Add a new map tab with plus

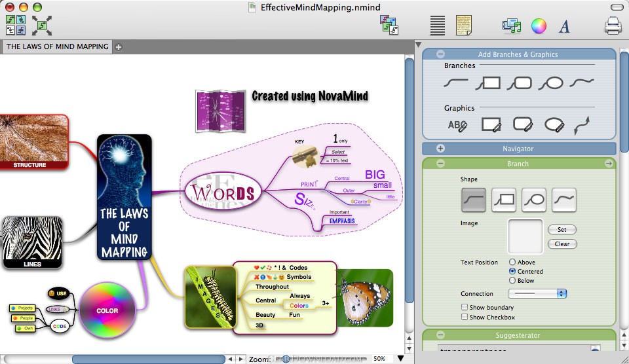pos(119,47)
